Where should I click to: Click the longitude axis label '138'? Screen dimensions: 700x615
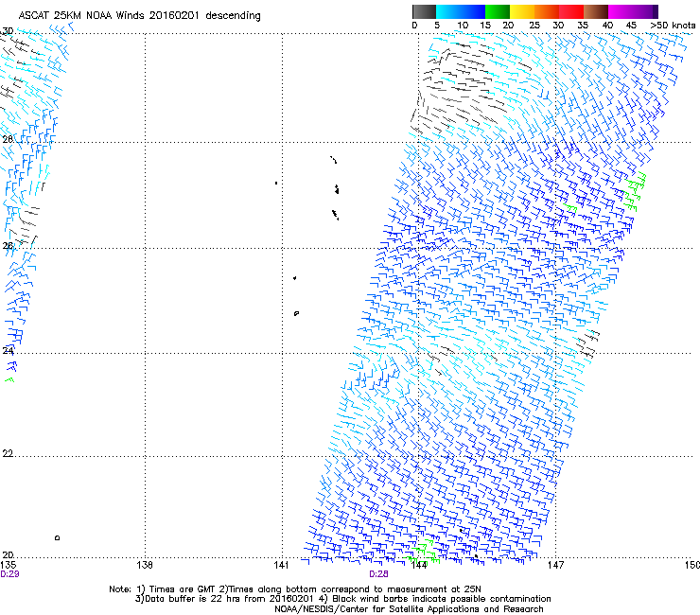point(145,565)
